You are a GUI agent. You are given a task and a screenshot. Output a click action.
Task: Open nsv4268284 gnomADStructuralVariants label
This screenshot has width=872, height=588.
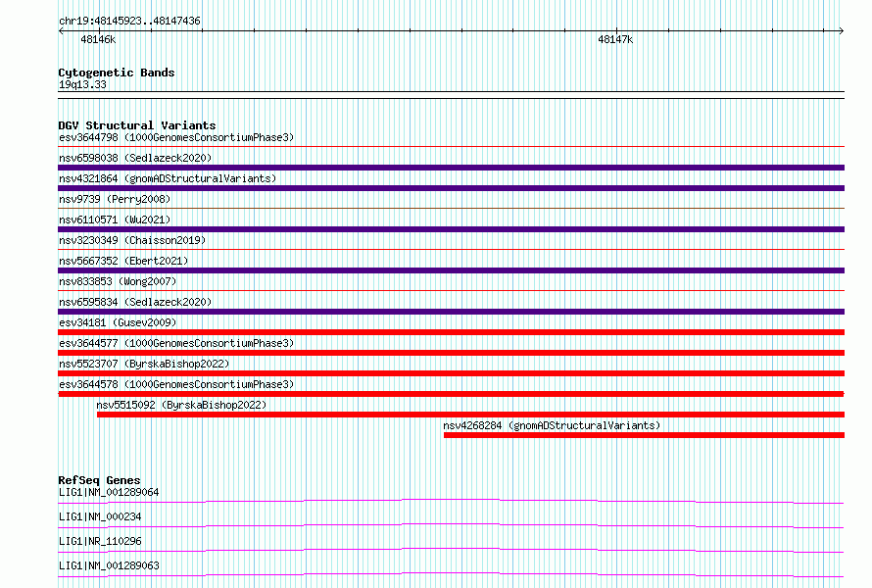[552, 425]
